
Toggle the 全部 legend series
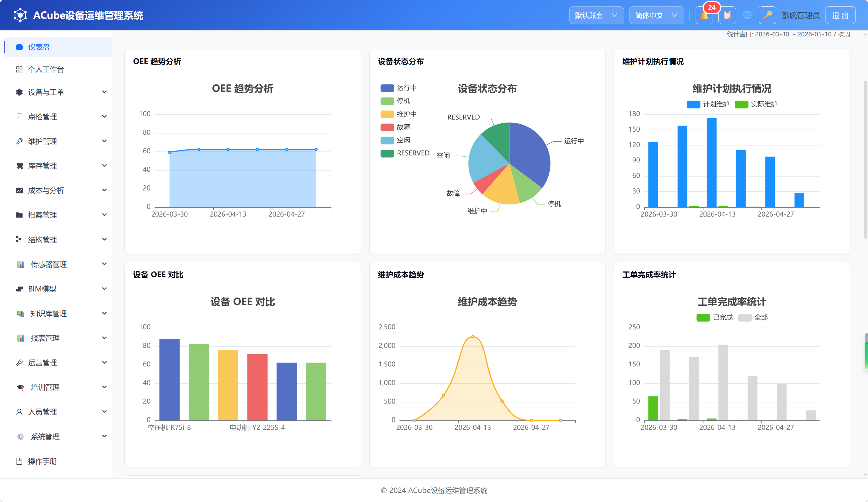[x=753, y=318]
